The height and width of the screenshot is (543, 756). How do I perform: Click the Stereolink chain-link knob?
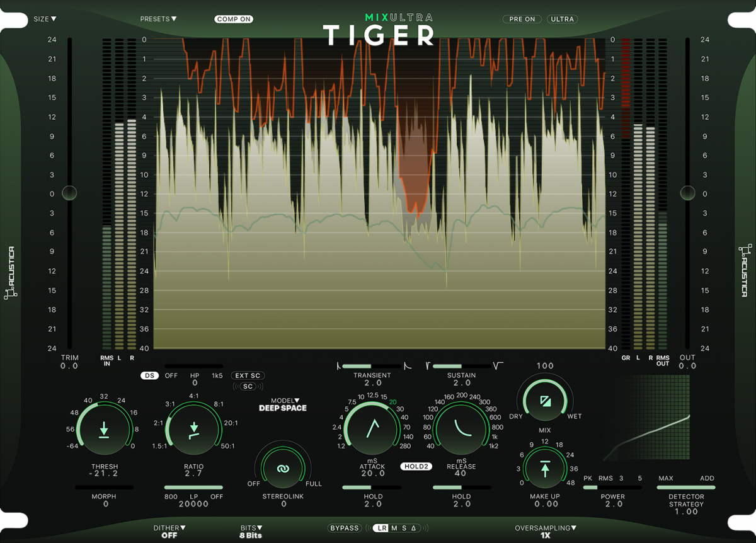[283, 469]
